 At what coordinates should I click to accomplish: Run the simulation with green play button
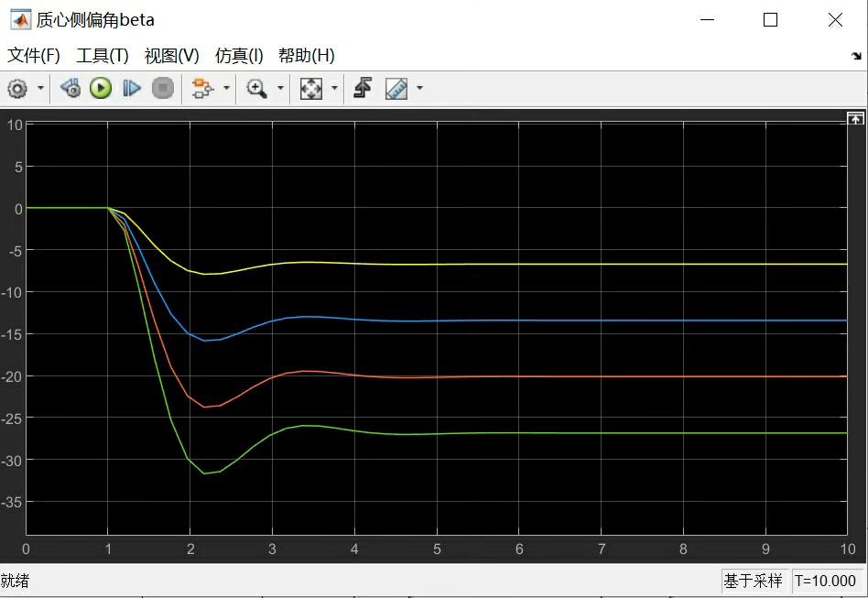click(x=101, y=88)
